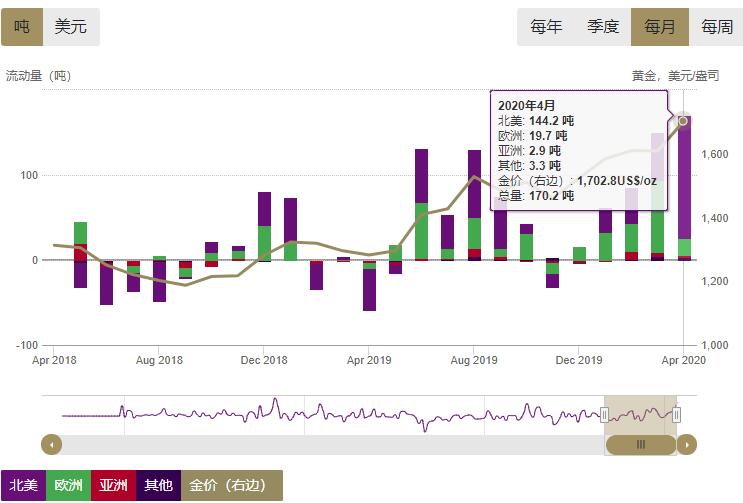Click the 北美: 144.2 吨 tooltip line
This screenshot has height=503, width=743.
point(536,121)
